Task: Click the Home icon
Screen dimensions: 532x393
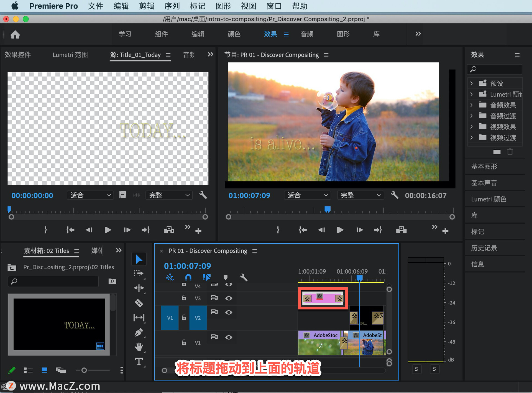Action: [15, 34]
